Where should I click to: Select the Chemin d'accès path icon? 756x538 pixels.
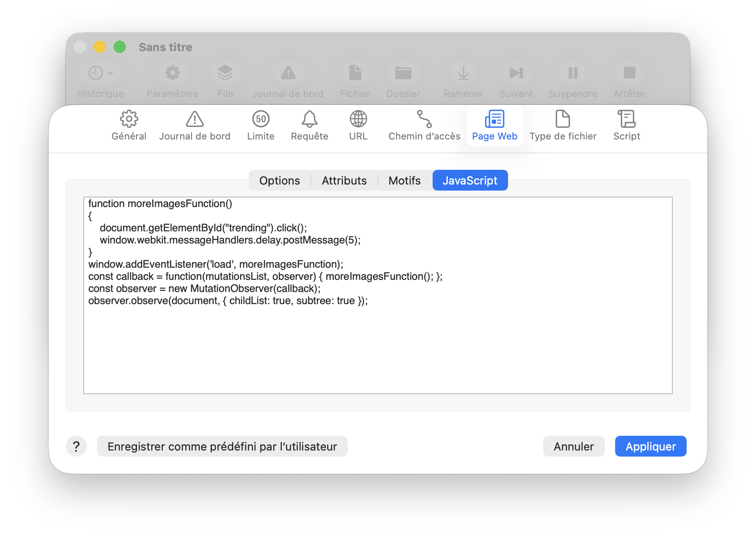coord(424,119)
